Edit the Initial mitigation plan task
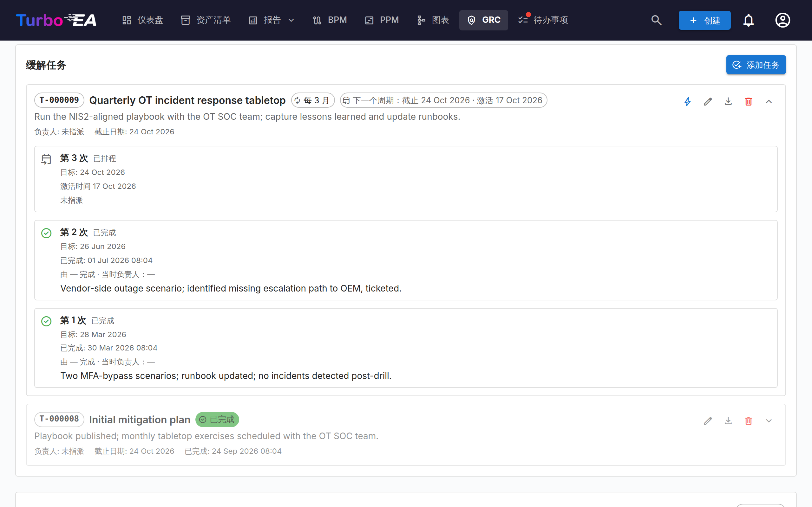This screenshot has width=812, height=507. point(708,421)
